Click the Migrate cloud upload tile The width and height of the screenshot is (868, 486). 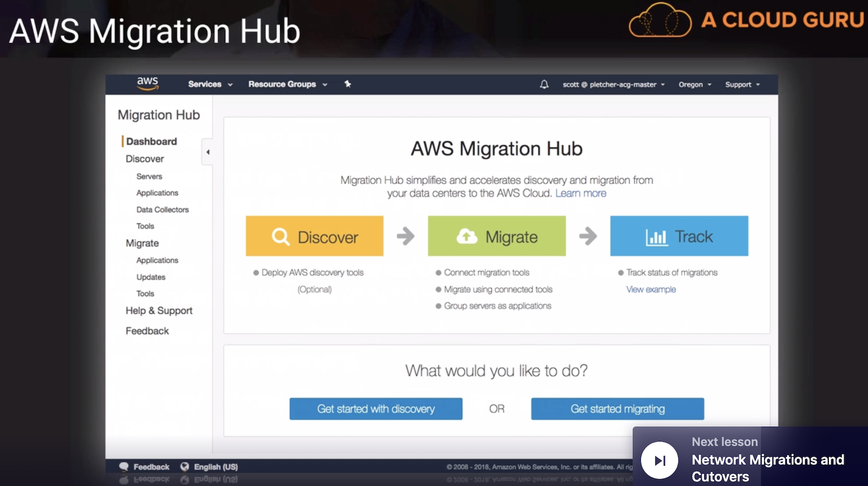(497, 236)
